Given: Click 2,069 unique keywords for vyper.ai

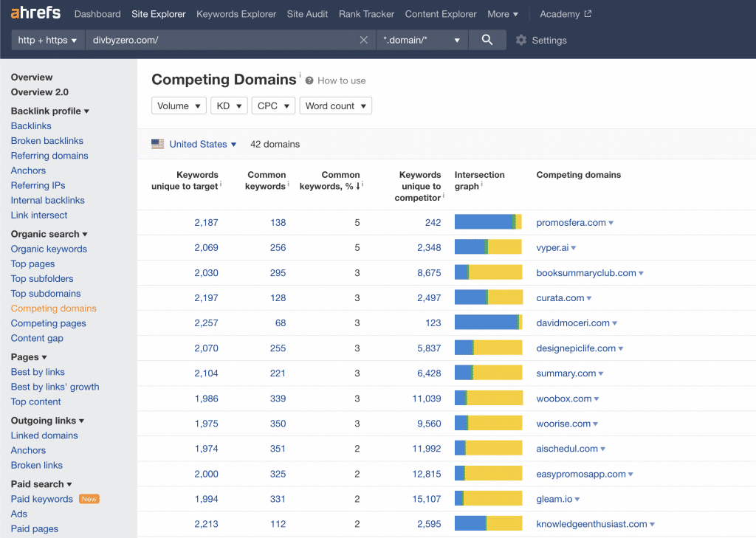Looking at the screenshot, I should (x=207, y=248).
